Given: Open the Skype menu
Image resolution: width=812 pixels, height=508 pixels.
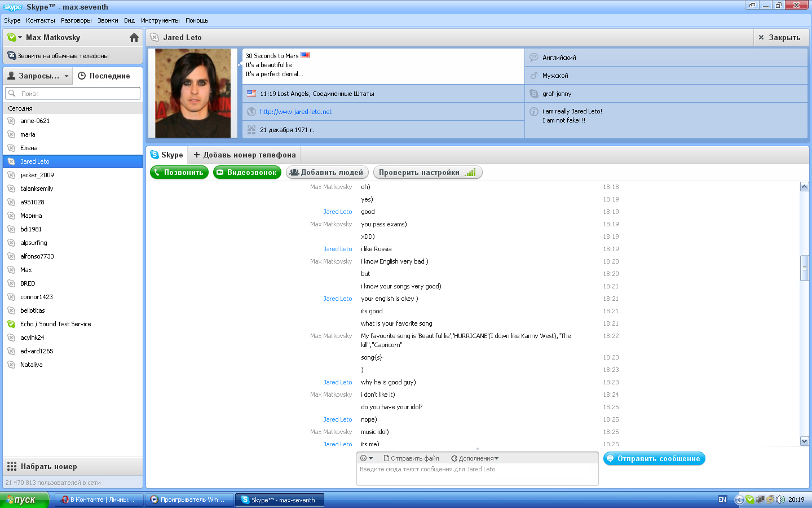Looking at the screenshot, I should click(12, 20).
